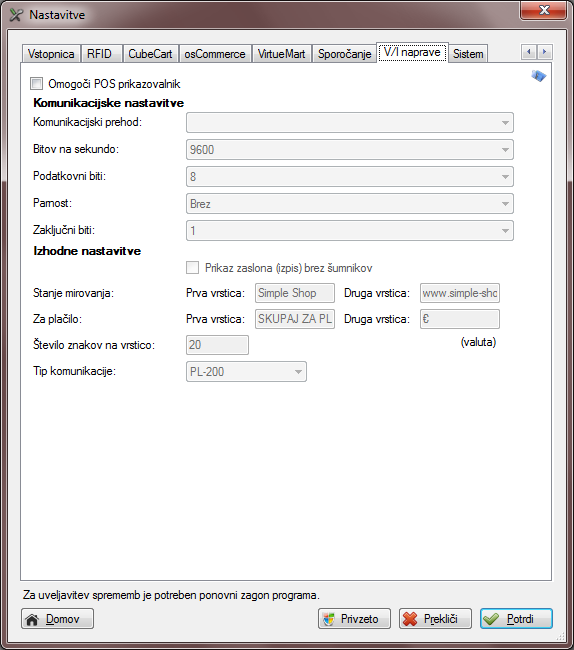Click the Število znakov na vrstico field
The height and width of the screenshot is (650, 574).
(217, 345)
